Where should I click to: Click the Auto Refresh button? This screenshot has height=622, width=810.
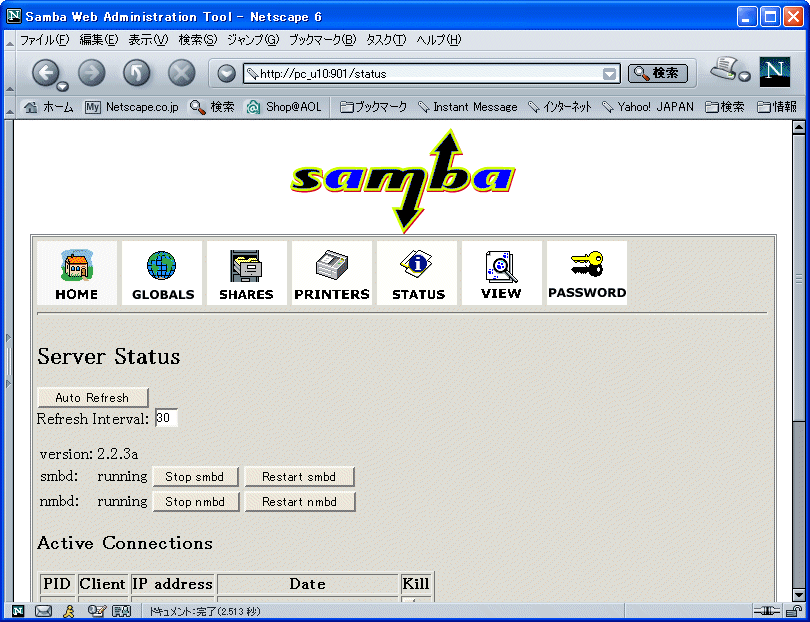[92, 398]
